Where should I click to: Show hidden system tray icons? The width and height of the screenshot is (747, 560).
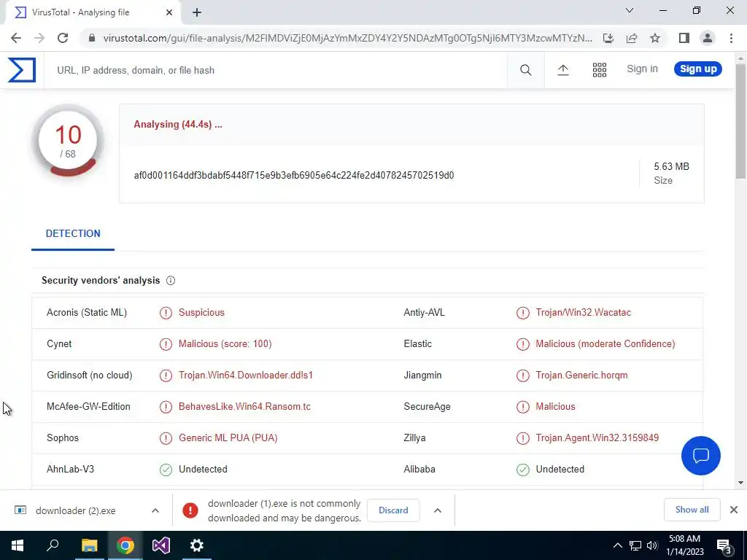point(617,545)
